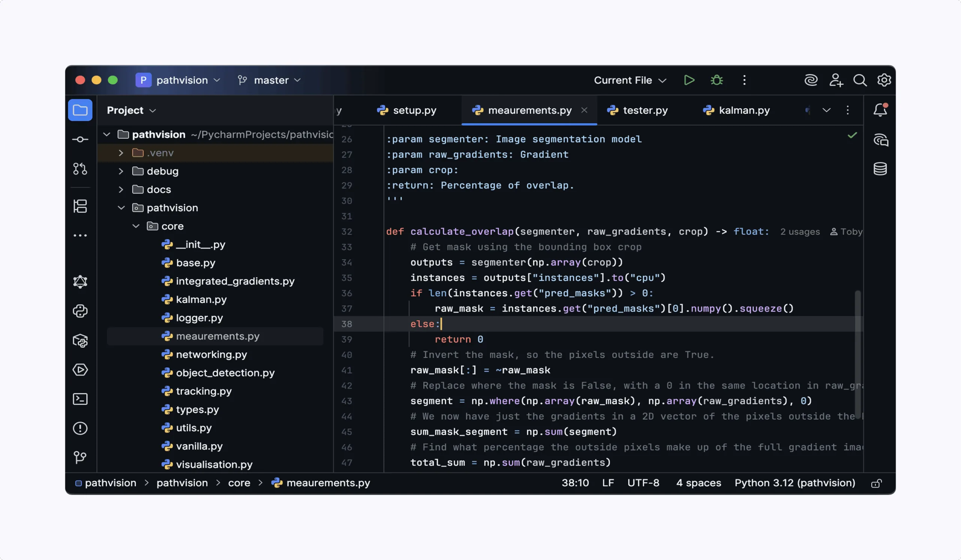Image resolution: width=961 pixels, height=560 pixels.
Task: Select visualisation.py in the project tree
Action: coord(214,464)
